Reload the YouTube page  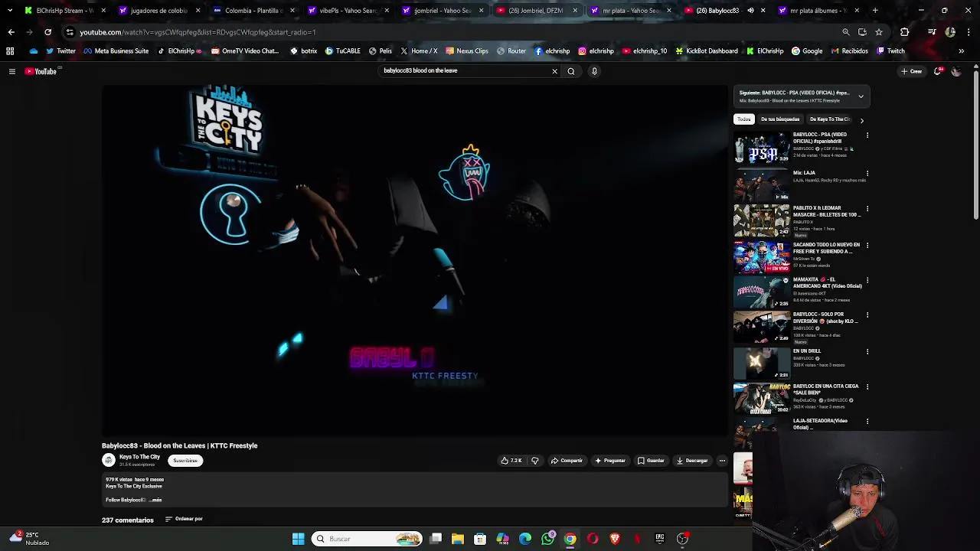(x=47, y=32)
